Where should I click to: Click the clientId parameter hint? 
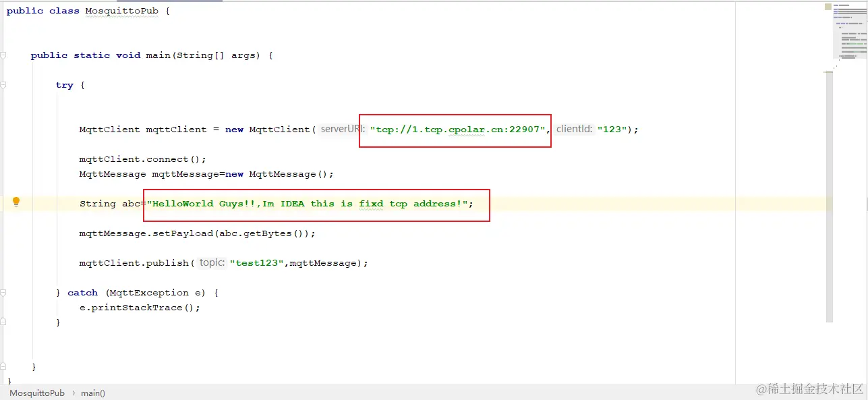[x=574, y=129]
